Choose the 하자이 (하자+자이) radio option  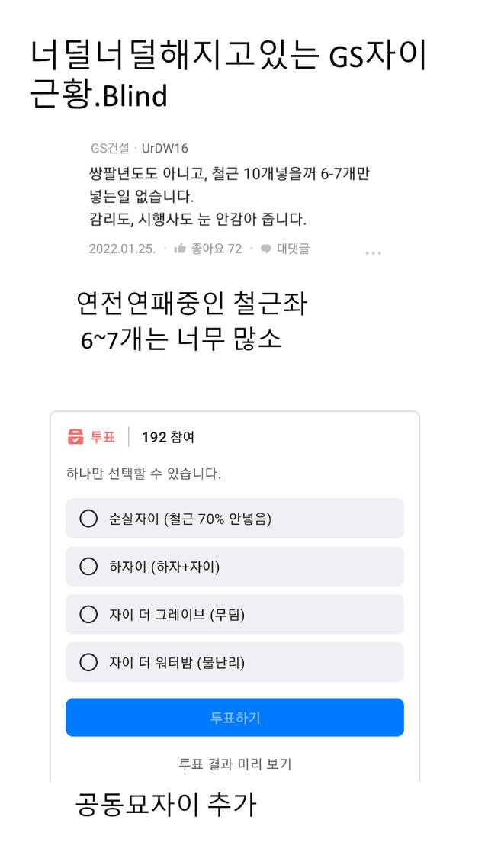tap(88, 567)
